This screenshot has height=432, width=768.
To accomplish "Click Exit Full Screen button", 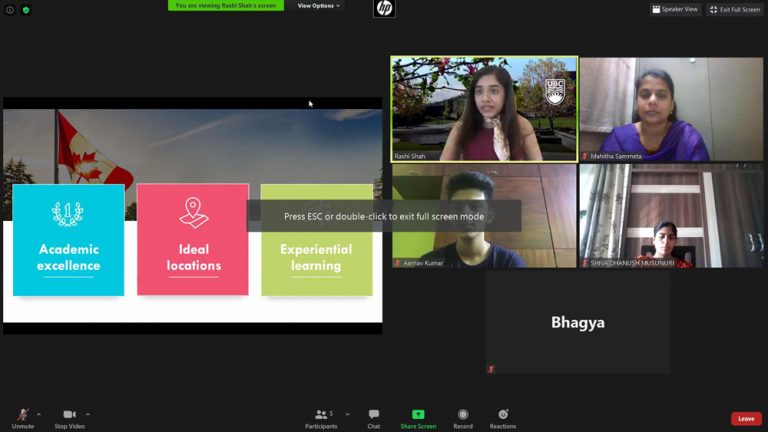I will click(x=735, y=9).
